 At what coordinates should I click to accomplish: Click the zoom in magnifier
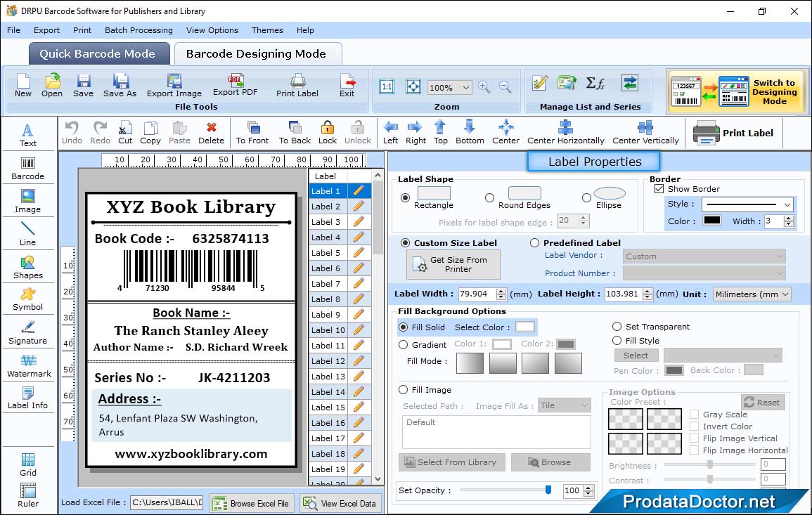coord(484,87)
